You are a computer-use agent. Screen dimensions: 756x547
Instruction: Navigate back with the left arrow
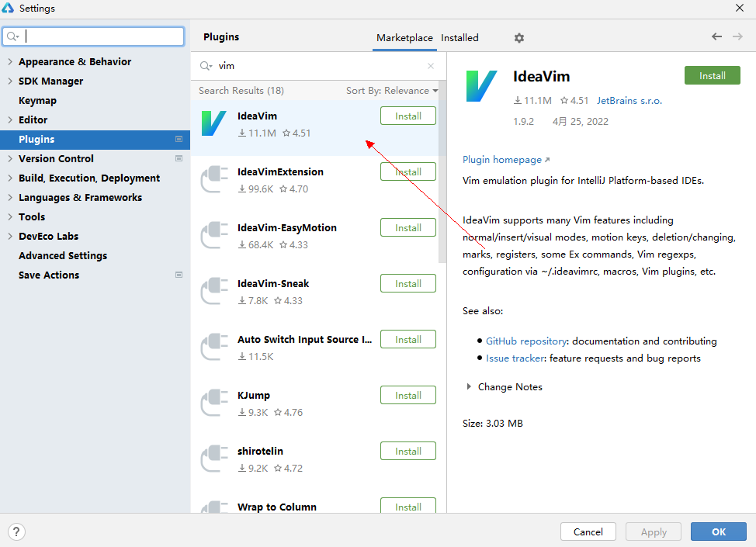coord(716,36)
